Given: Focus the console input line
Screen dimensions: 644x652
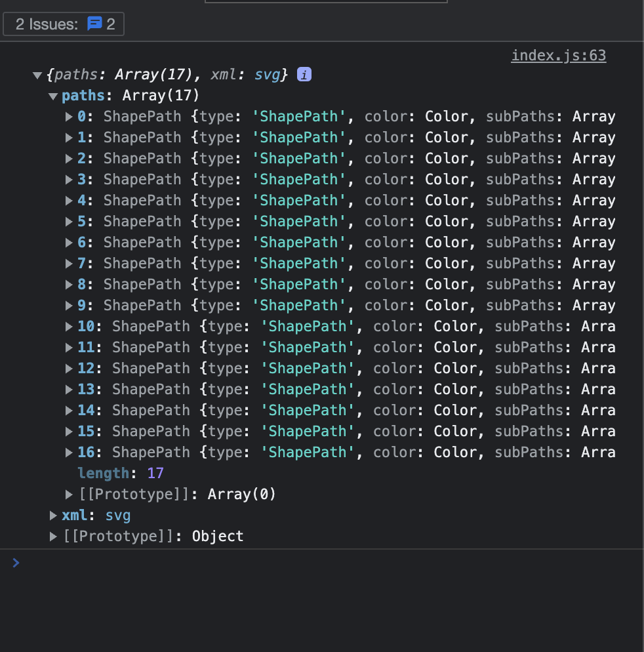Looking at the screenshot, I should tap(332, 563).
